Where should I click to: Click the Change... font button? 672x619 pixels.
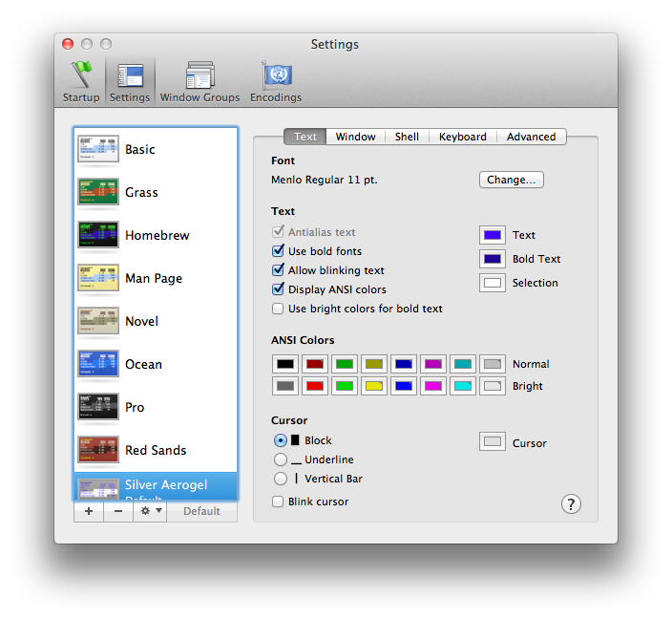511,180
